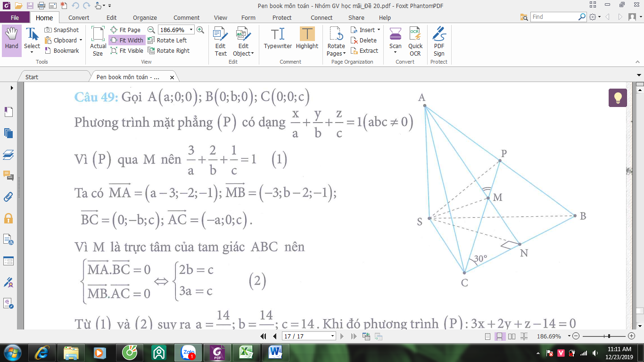Click the Rotate Left button
Image resolution: width=644 pixels, height=362 pixels.
coord(167,40)
